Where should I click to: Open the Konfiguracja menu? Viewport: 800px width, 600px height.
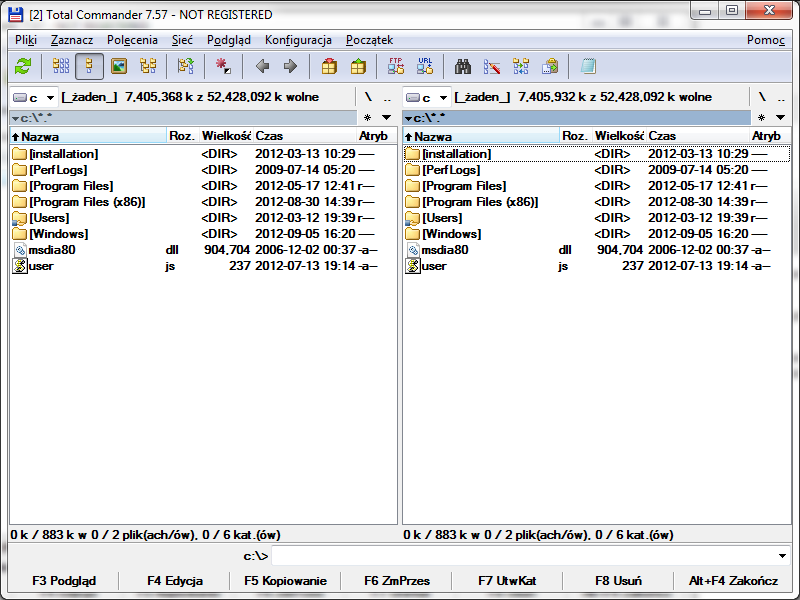click(x=298, y=40)
